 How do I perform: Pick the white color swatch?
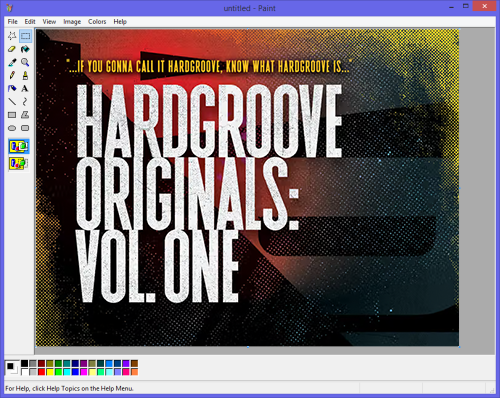coord(24,372)
